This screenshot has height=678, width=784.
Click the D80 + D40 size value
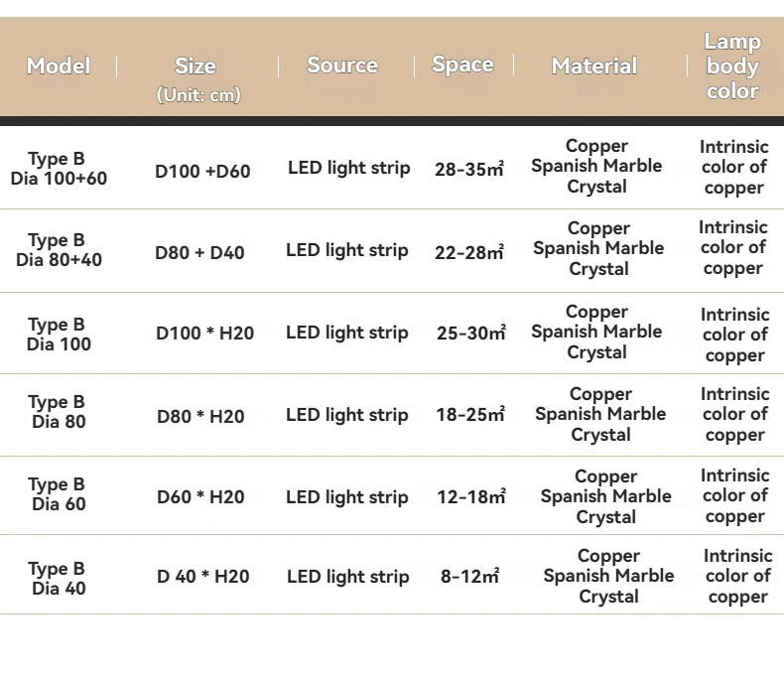click(199, 253)
